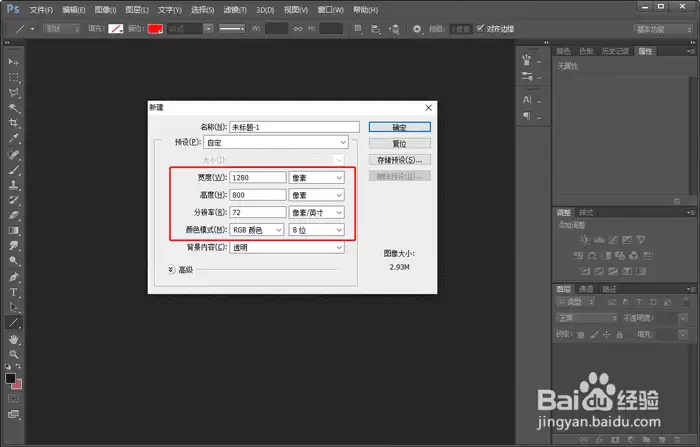This screenshot has width=700, height=447.
Task: Open the gear settings icon in options bar
Action: [x=417, y=29]
